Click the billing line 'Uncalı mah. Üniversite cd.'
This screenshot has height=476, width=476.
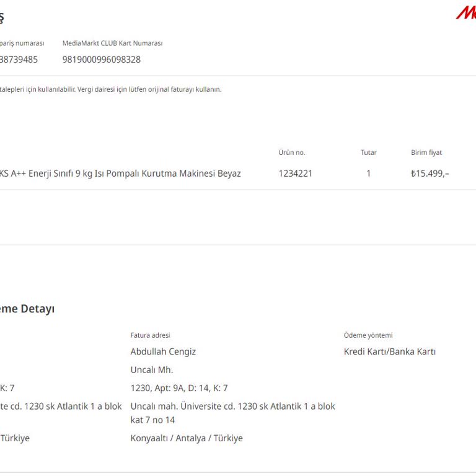[x=233, y=406]
